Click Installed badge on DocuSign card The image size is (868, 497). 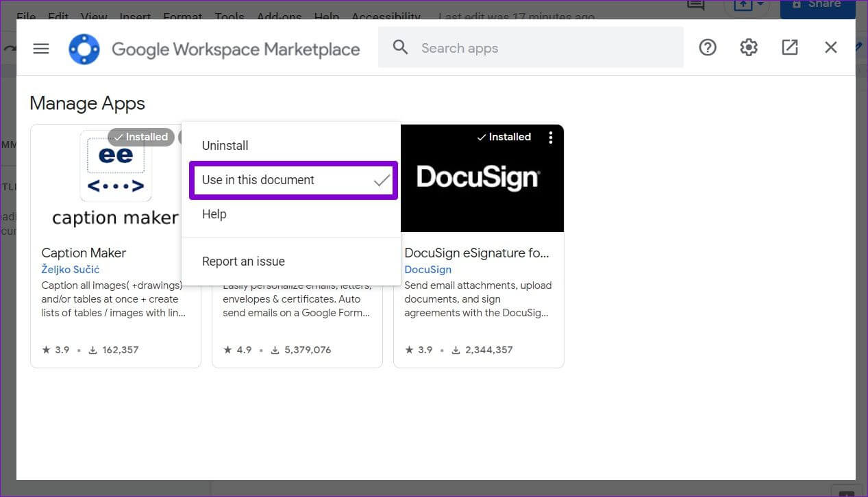point(504,137)
